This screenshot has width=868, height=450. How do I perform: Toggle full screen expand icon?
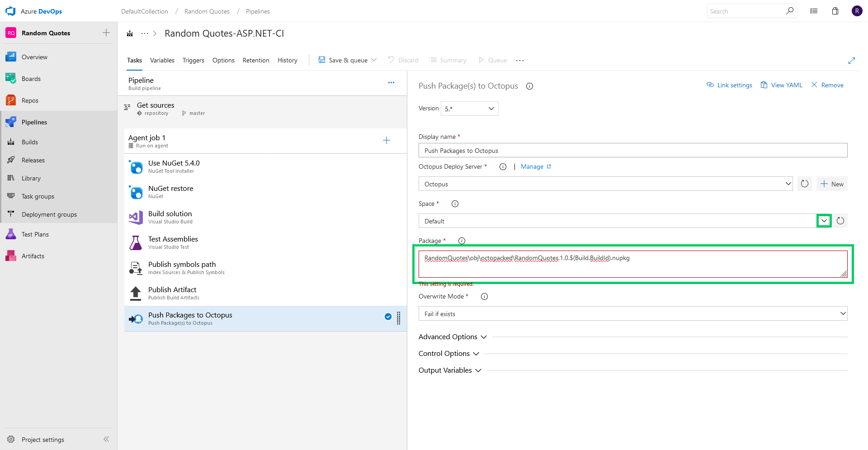852,60
